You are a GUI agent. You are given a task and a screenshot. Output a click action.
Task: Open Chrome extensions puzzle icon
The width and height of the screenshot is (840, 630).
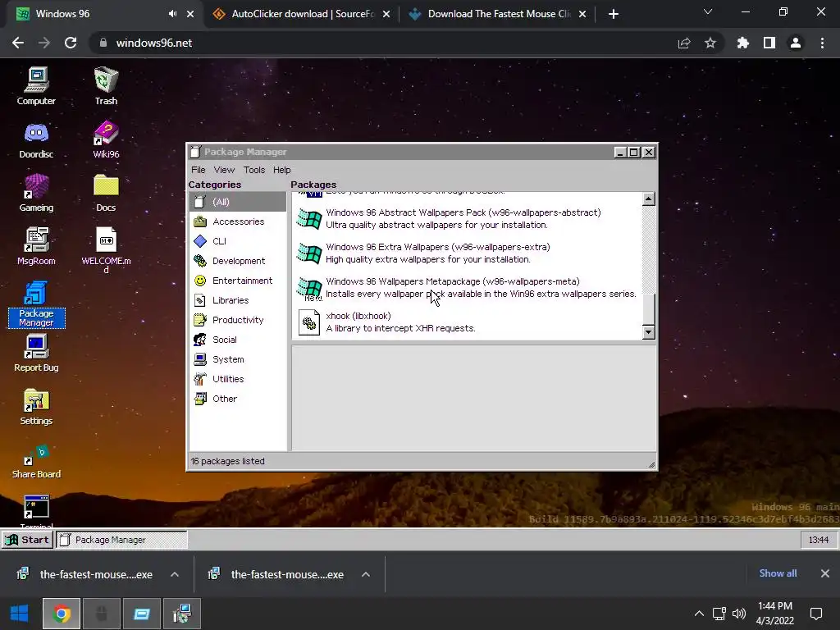coord(743,43)
